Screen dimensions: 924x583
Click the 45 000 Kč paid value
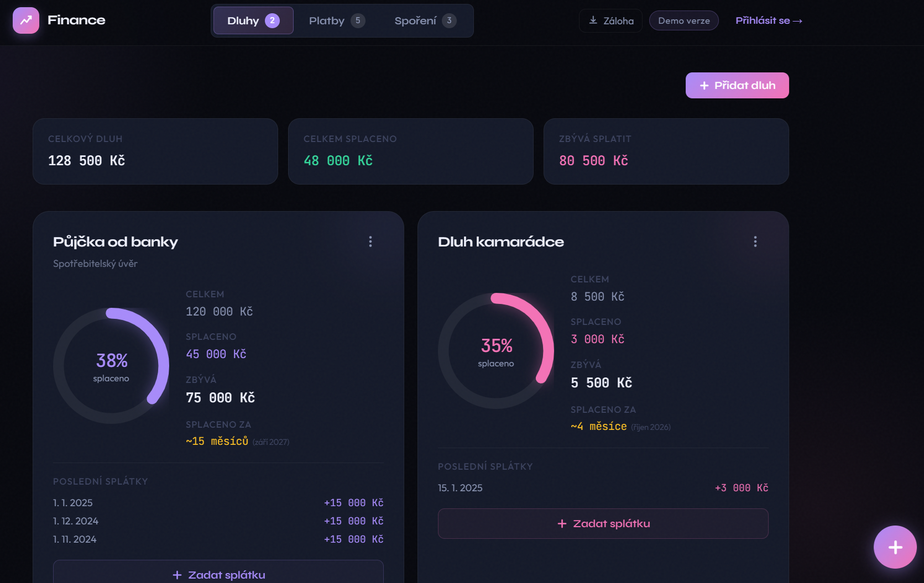click(216, 354)
